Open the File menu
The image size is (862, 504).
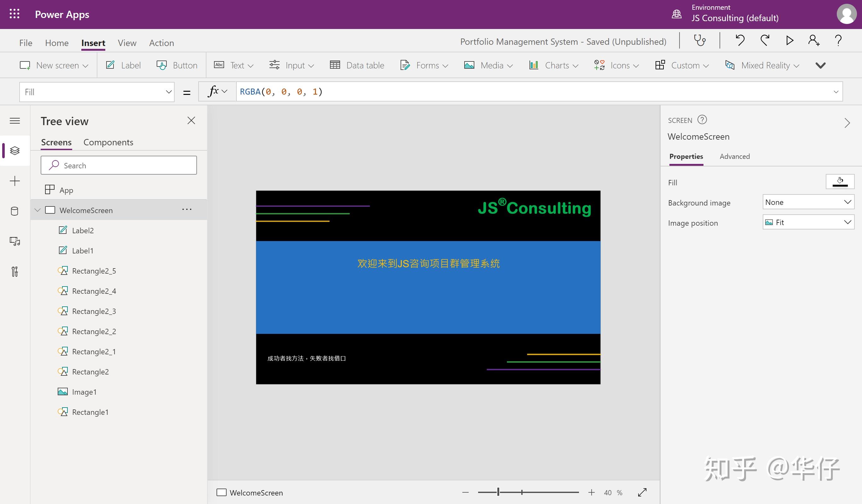pos(26,43)
